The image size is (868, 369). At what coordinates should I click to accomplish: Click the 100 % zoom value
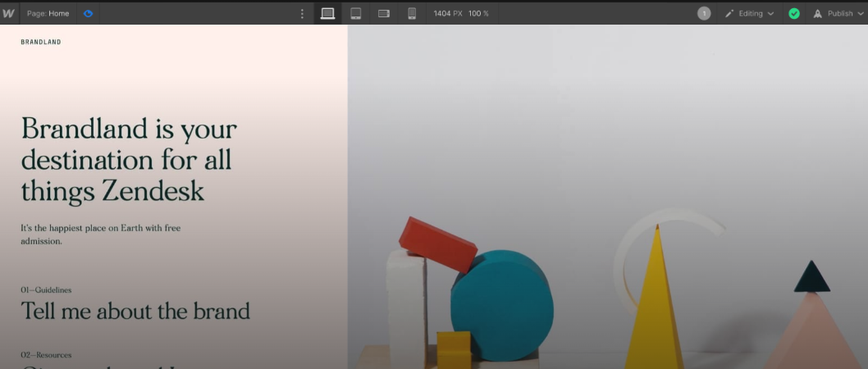pos(478,13)
